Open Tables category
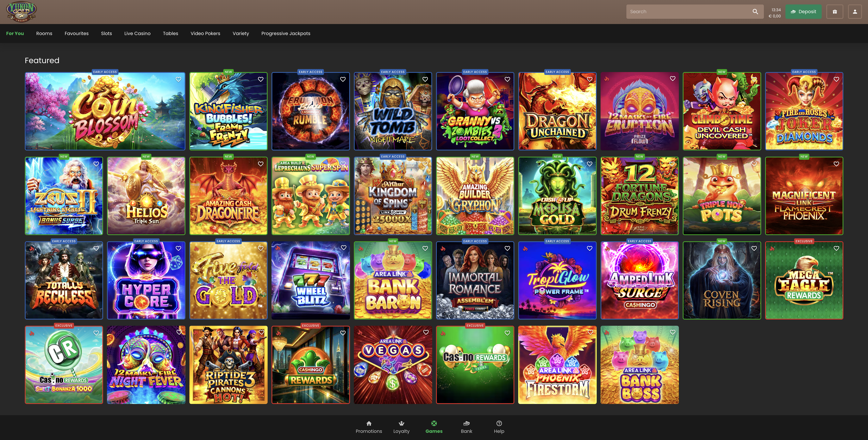868x440 pixels. pyautogui.click(x=170, y=33)
